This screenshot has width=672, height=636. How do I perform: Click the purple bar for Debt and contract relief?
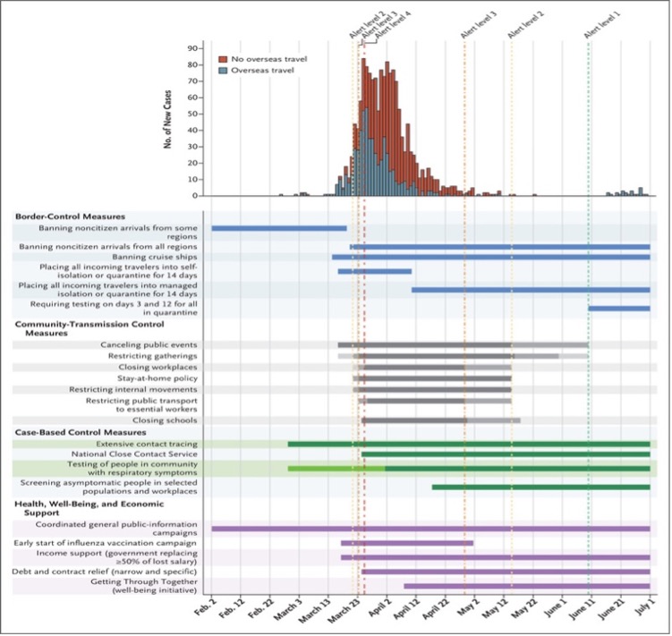(506, 572)
